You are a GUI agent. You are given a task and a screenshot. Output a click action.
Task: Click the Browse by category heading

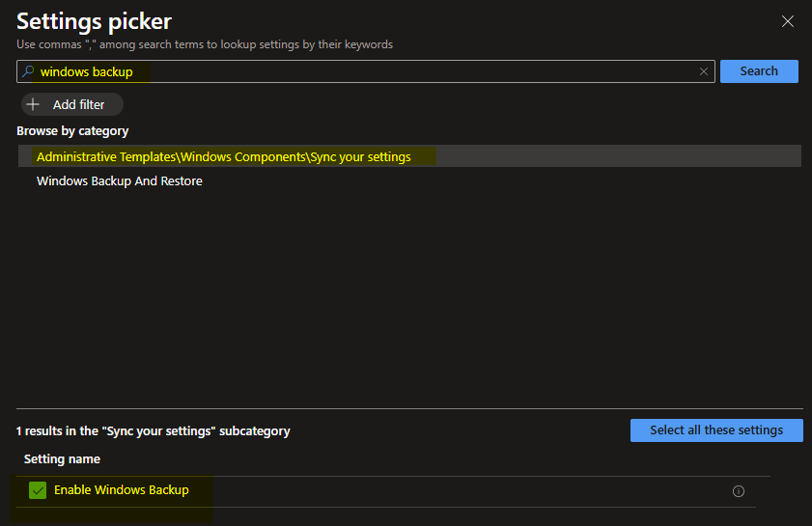click(72, 130)
